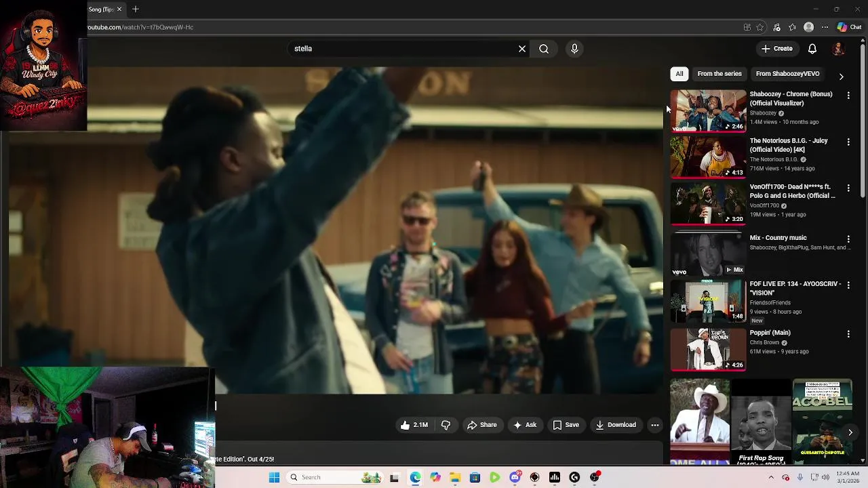Switch to Microsoft Edge on the taskbar
868x488 pixels.
(415, 477)
